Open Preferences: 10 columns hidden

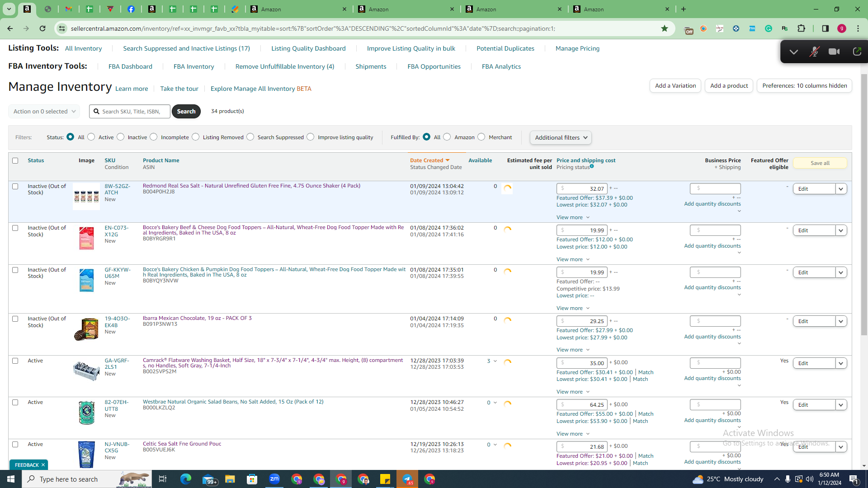coord(804,86)
